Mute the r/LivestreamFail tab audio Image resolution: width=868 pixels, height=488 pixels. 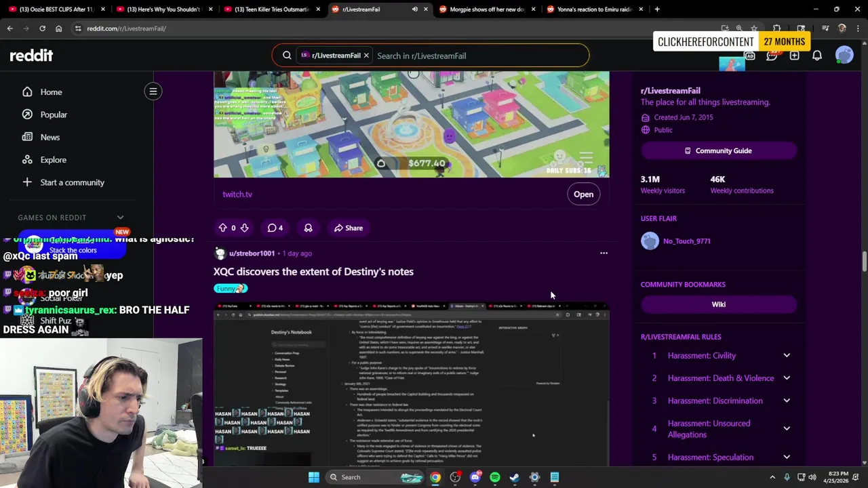click(x=414, y=9)
